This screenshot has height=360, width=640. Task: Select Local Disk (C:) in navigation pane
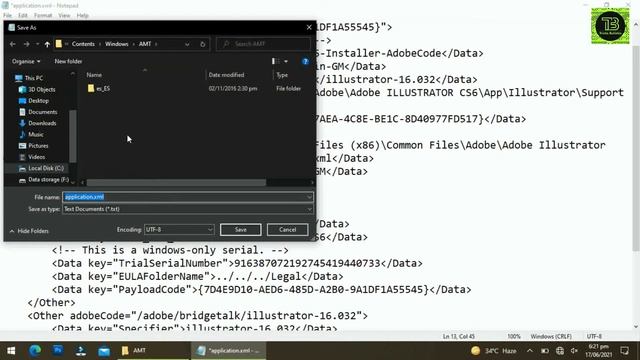[46, 168]
